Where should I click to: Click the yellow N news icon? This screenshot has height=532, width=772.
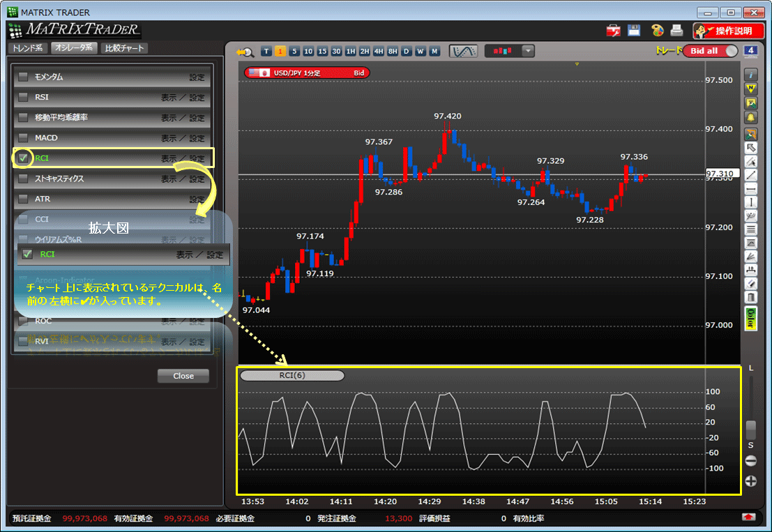click(x=750, y=89)
